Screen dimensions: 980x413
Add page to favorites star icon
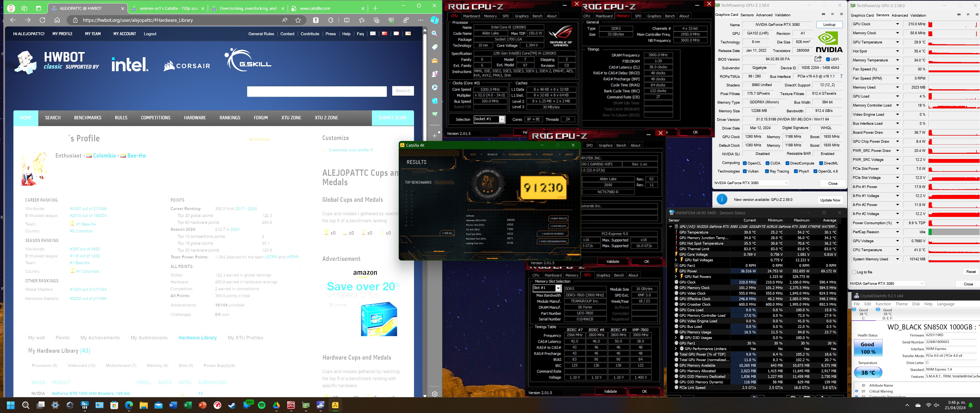[x=298, y=20]
